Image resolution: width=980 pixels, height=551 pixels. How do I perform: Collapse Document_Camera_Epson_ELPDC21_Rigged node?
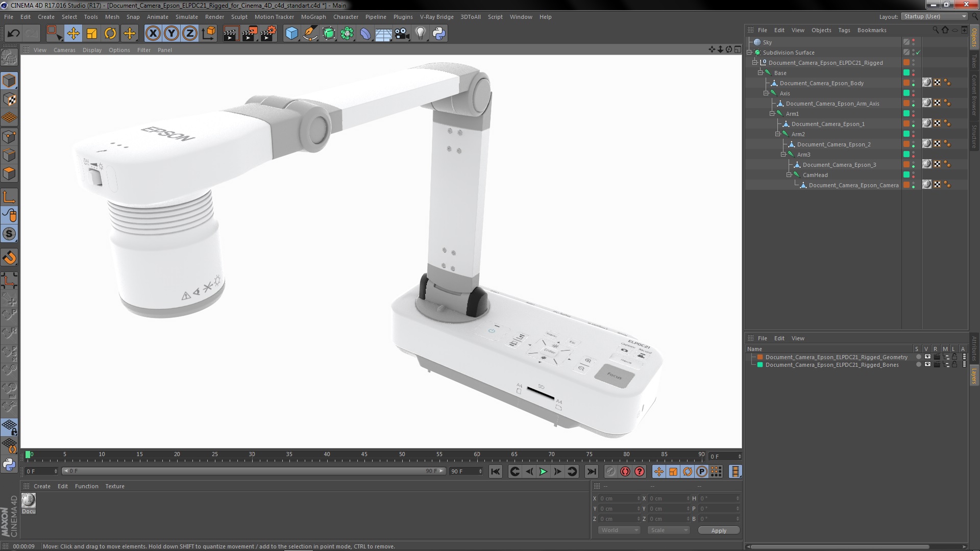tap(755, 63)
